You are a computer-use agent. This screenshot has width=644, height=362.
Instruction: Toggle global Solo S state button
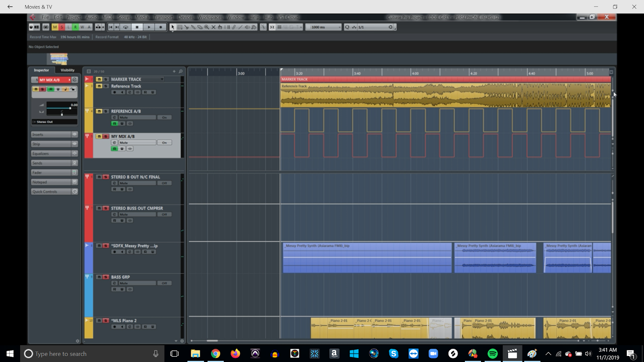coord(62,27)
